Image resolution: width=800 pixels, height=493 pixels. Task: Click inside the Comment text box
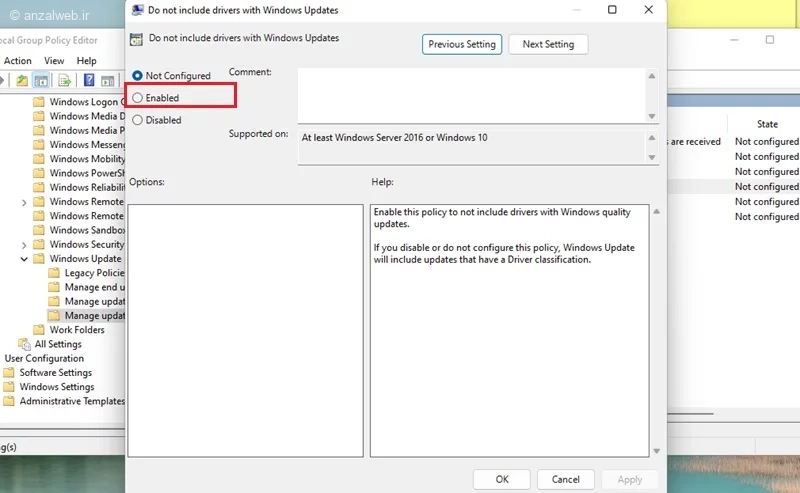click(470, 93)
